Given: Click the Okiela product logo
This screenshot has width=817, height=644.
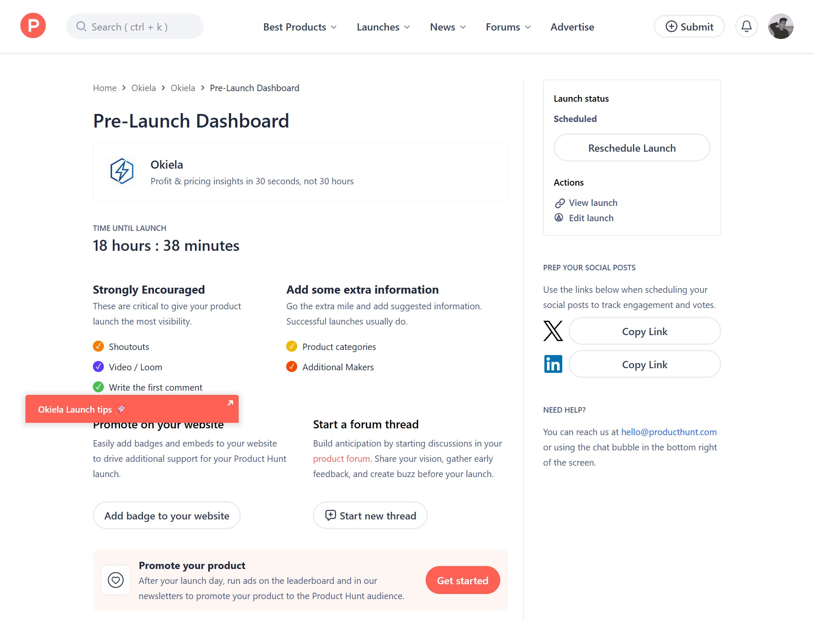Looking at the screenshot, I should coord(122,172).
